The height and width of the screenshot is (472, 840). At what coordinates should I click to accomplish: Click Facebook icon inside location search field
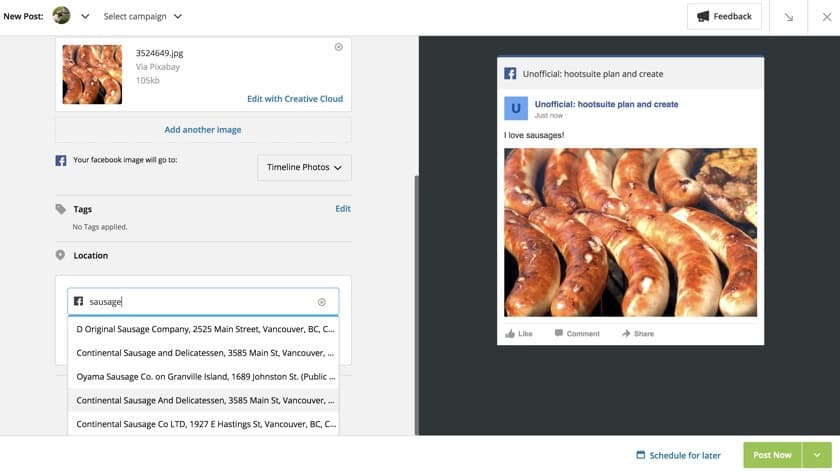78,301
